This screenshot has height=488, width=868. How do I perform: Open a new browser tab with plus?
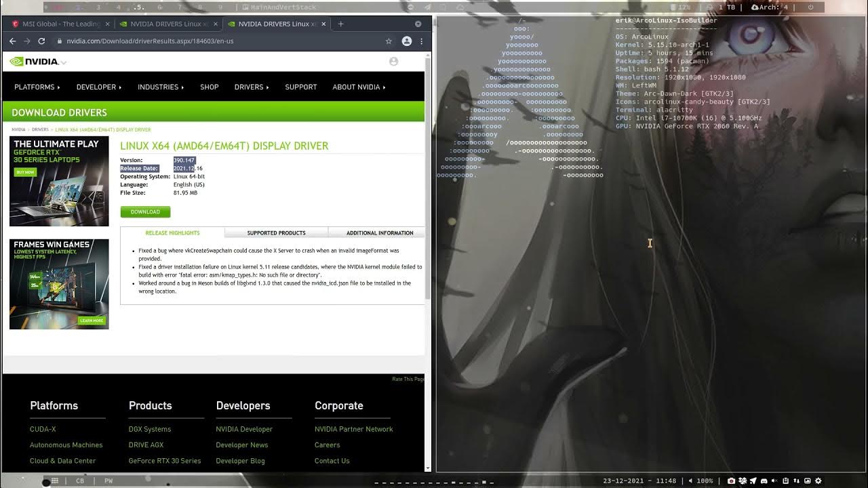click(340, 24)
